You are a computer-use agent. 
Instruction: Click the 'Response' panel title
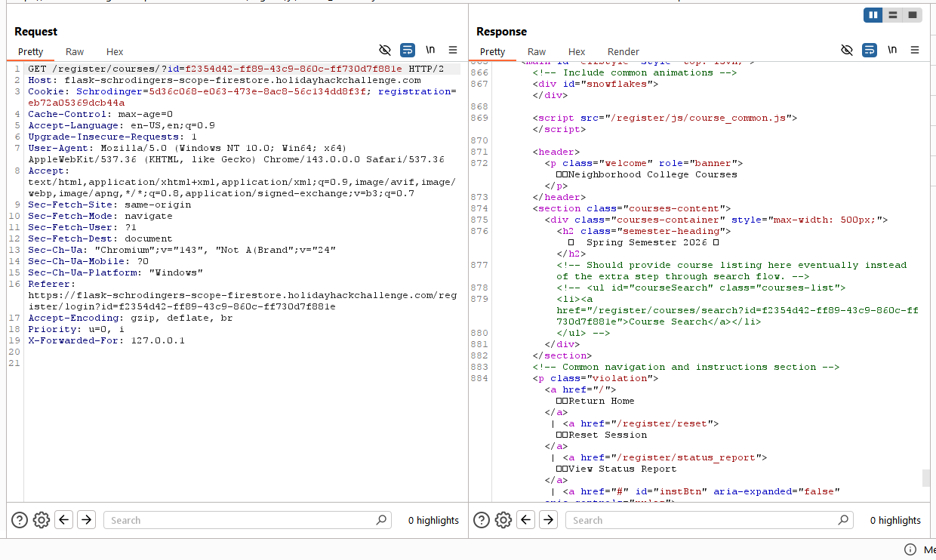click(501, 32)
